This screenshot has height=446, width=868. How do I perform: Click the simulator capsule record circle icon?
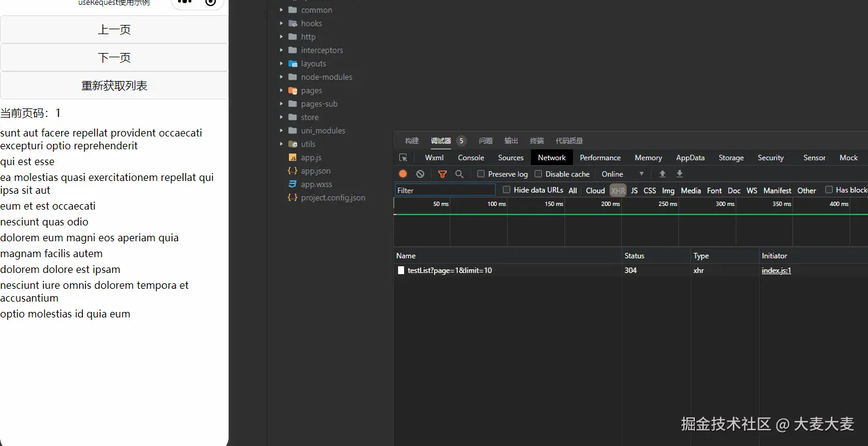(211, 2)
